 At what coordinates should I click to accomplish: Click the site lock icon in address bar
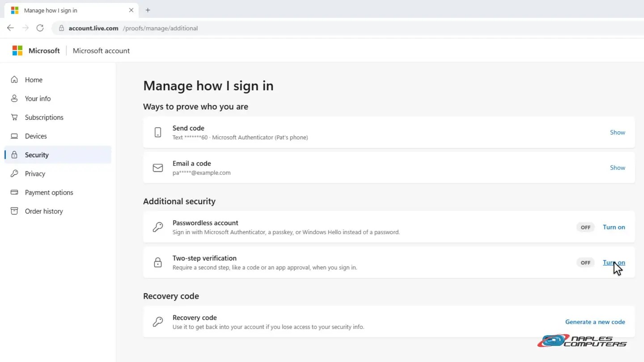pyautogui.click(x=62, y=28)
